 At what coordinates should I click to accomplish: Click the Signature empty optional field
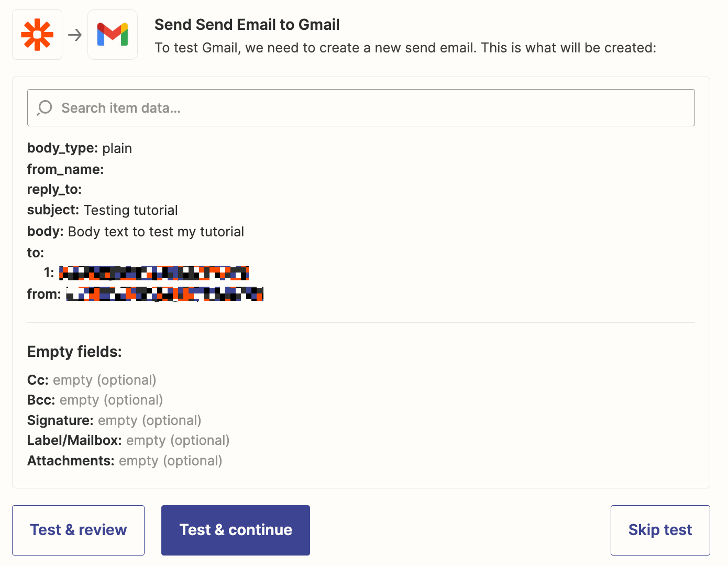pos(114,420)
